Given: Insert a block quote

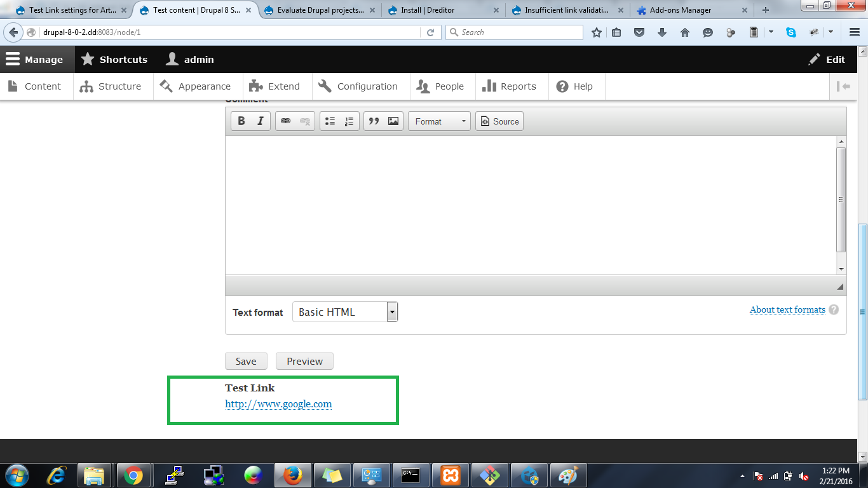Looking at the screenshot, I should tap(374, 120).
